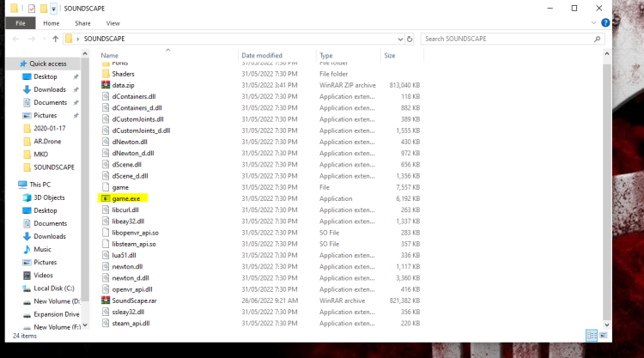This screenshot has width=644, height=358.
Task: Select the dContainers.dll file icon
Action: tap(106, 96)
